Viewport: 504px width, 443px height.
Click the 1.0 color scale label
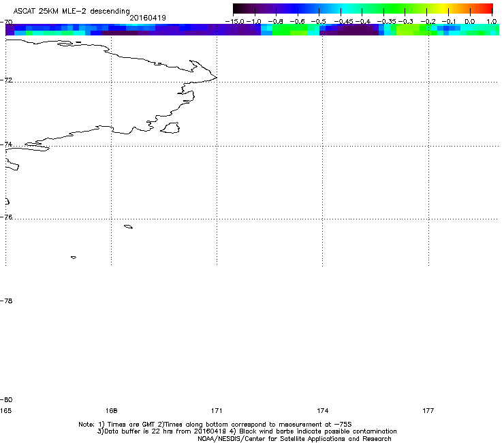click(492, 22)
